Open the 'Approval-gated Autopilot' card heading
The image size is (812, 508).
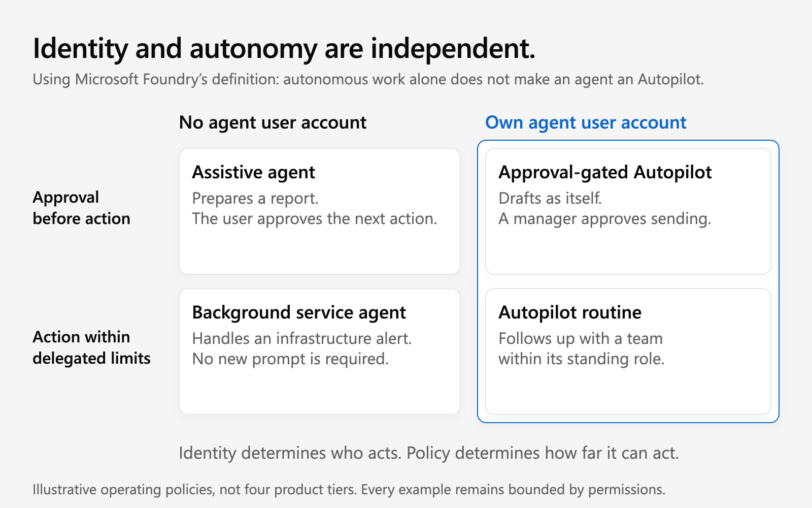pos(605,173)
